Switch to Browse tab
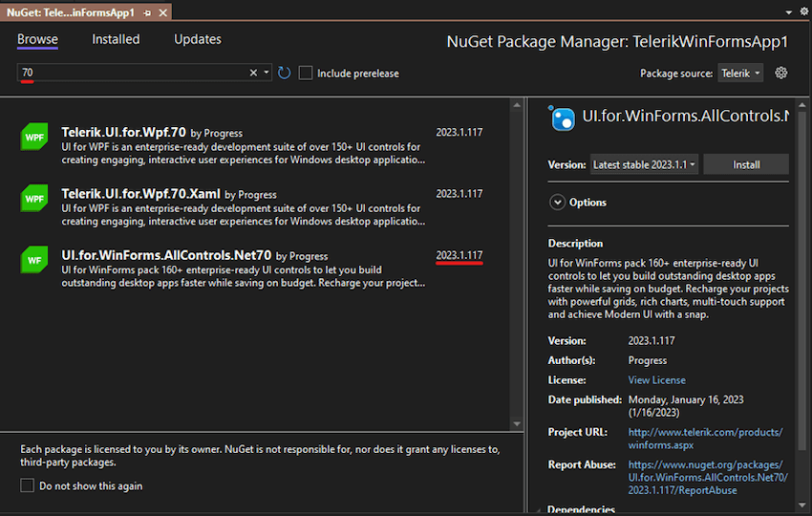The width and height of the screenshot is (812, 516). 38,39
